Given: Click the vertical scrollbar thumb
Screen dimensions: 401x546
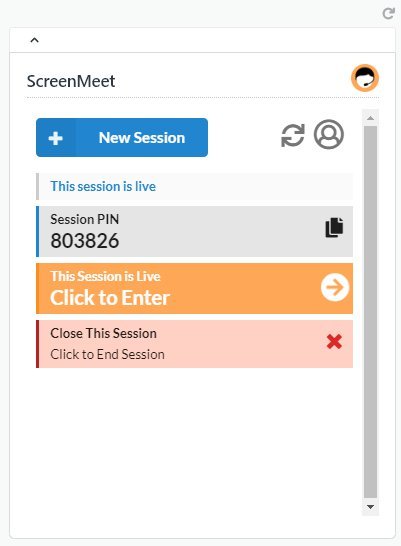Looking at the screenshot, I should coord(370,312).
